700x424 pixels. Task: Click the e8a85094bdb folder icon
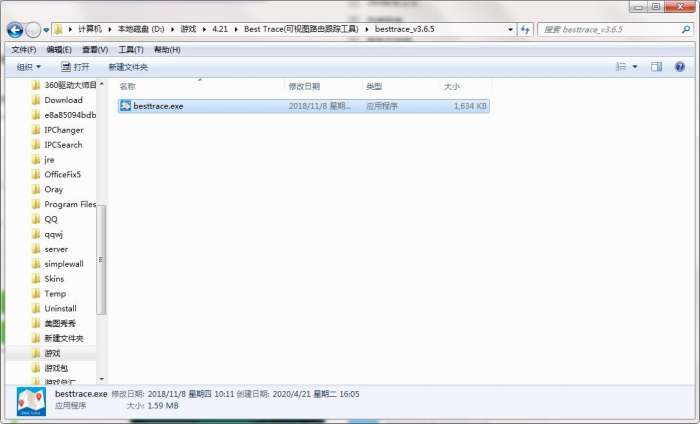[x=36, y=115]
